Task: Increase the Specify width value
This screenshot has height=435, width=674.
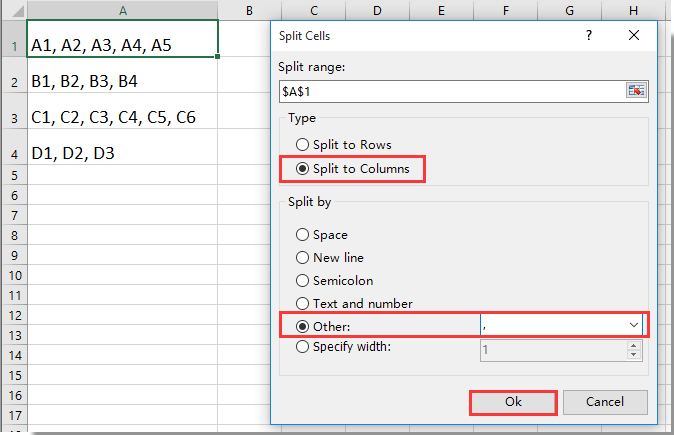Action: click(x=634, y=345)
